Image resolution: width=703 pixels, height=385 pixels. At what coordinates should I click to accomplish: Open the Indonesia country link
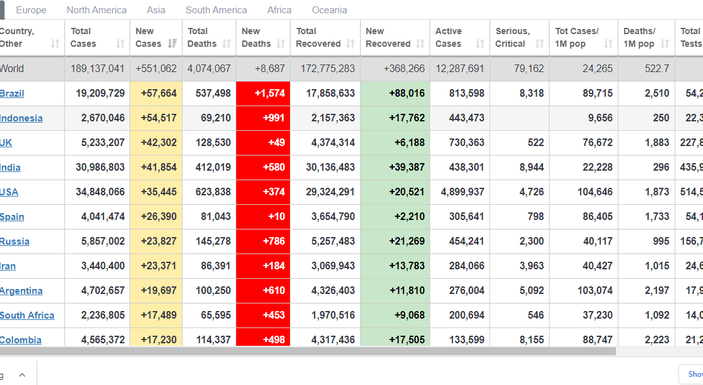21,118
